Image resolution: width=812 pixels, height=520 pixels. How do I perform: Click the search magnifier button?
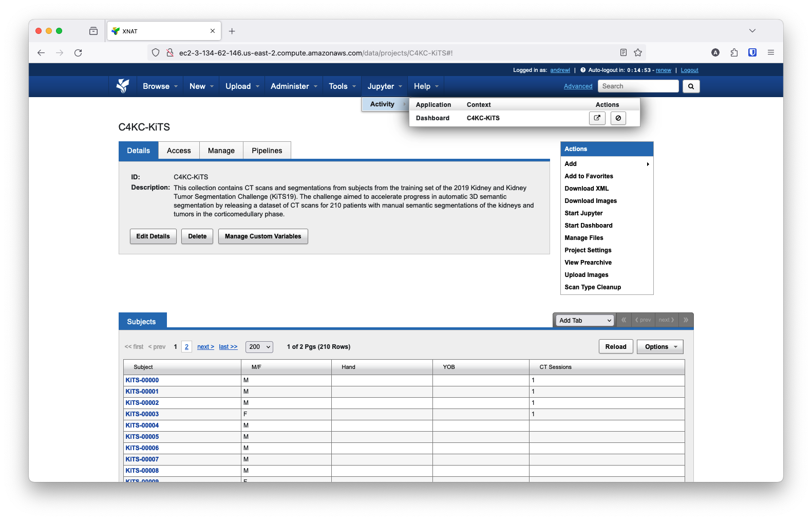pos(691,86)
